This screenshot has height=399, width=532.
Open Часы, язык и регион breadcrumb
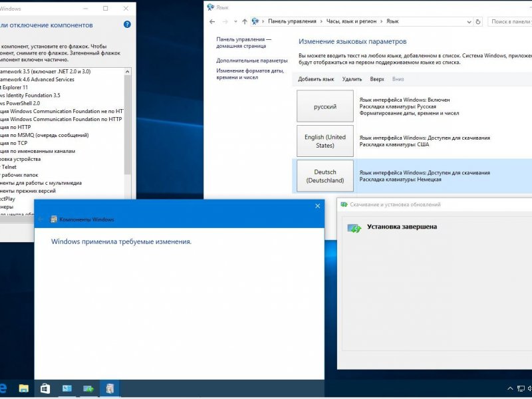[x=351, y=21]
